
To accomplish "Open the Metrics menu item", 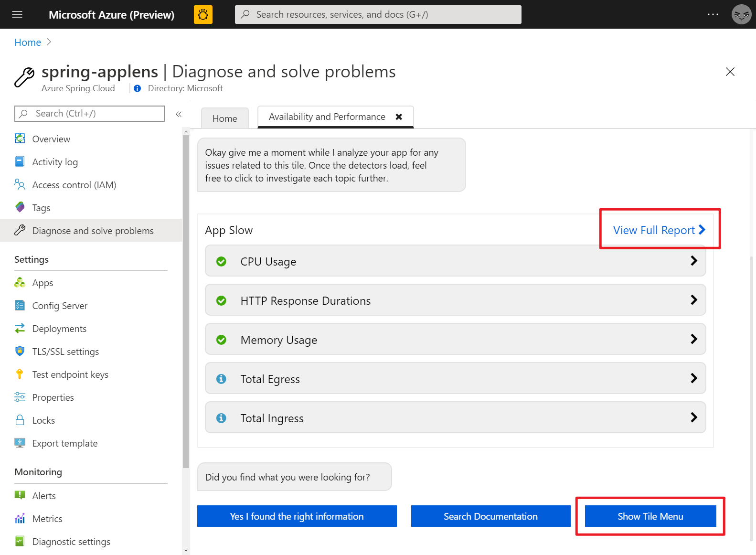I will 91,519.
